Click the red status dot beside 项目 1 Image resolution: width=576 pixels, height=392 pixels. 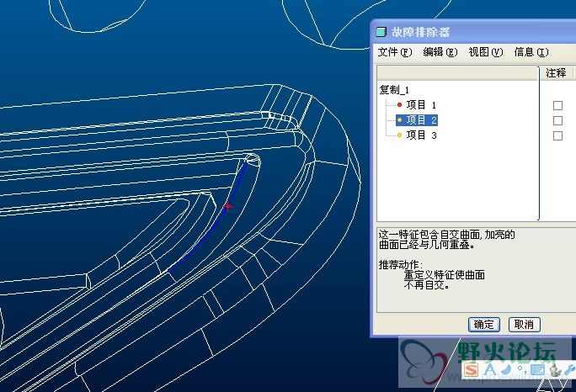click(x=400, y=105)
